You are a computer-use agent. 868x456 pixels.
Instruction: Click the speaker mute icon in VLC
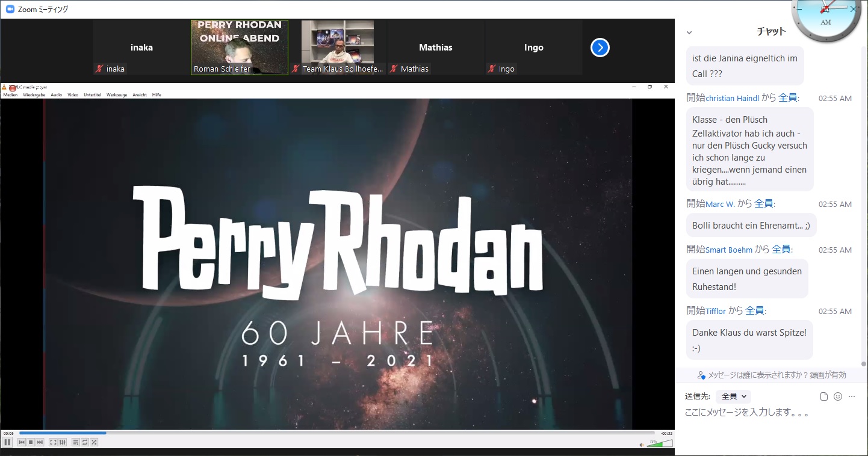(x=642, y=445)
